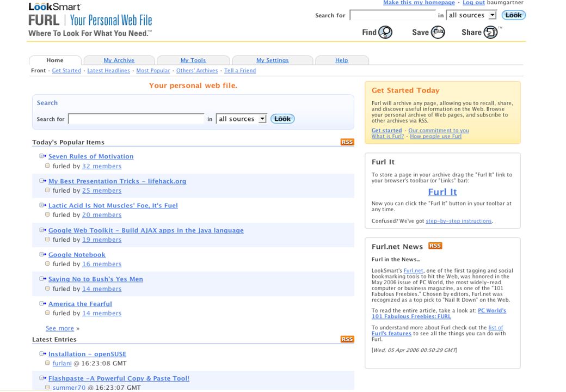Click the Share icon in header
This screenshot has width=566, height=392.
(x=490, y=32)
